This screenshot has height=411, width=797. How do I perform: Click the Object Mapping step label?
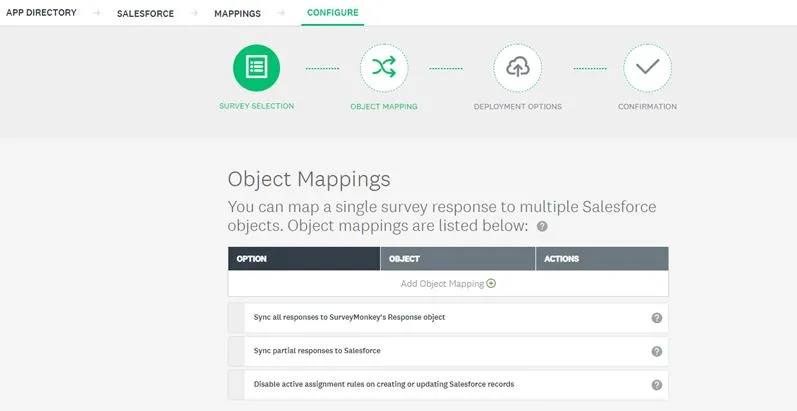pyautogui.click(x=384, y=107)
